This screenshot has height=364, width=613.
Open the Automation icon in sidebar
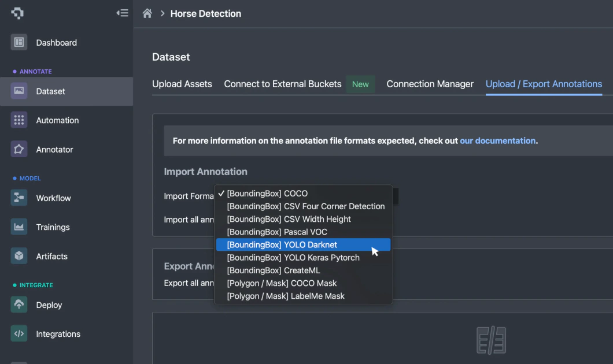[19, 120]
